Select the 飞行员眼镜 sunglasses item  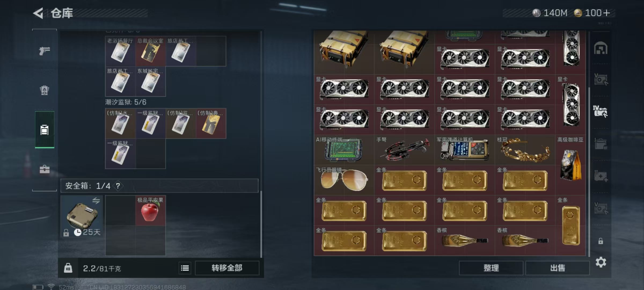[x=344, y=180]
